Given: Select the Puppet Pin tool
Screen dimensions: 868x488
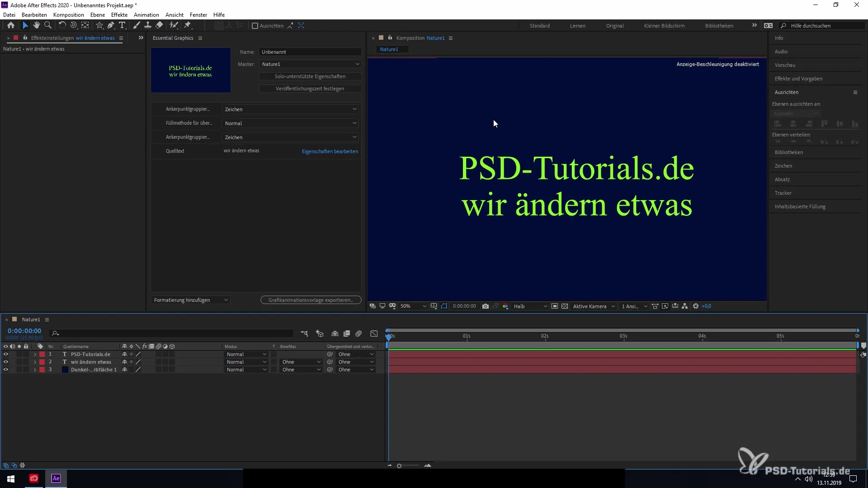Looking at the screenshot, I should coord(188,25).
